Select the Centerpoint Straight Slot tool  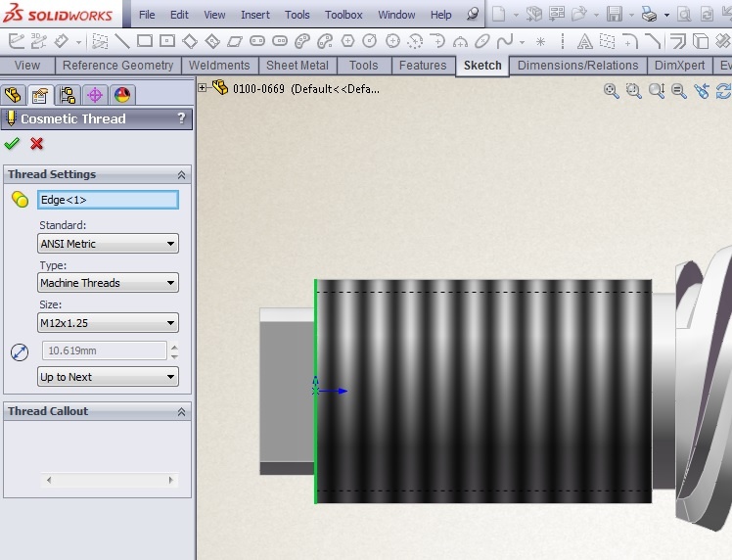[x=280, y=41]
